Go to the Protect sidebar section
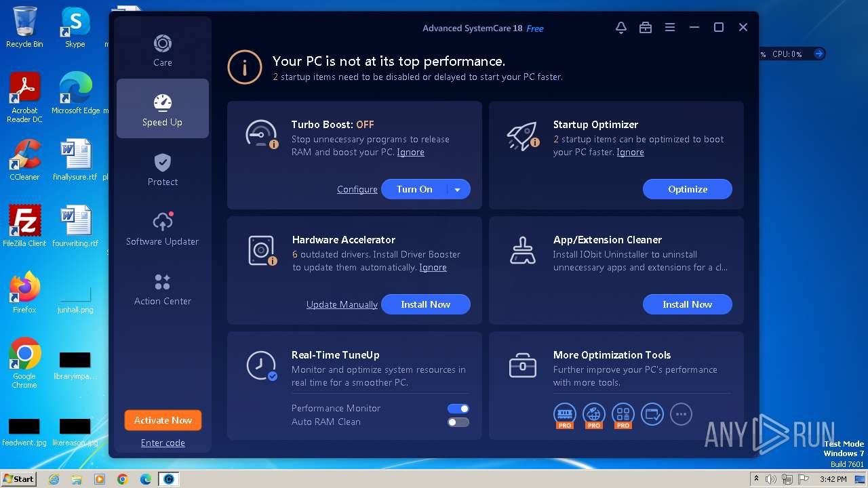868x488 pixels. pos(162,169)
